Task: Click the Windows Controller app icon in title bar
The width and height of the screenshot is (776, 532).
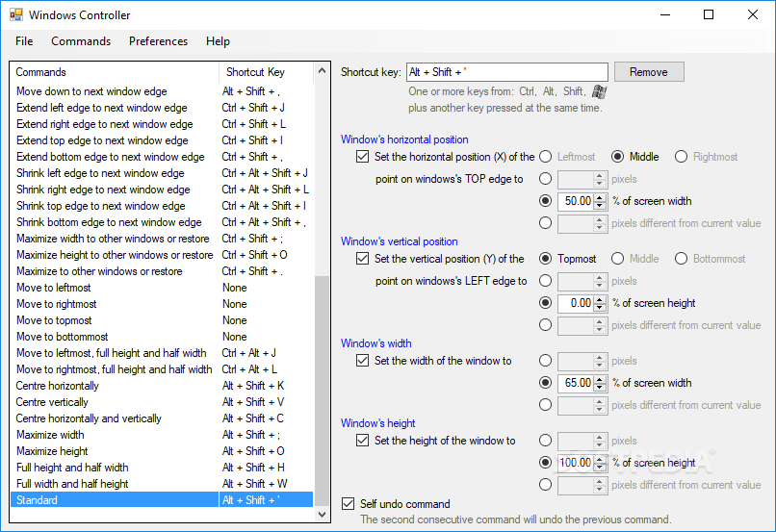Action: (x=15, y=14)
